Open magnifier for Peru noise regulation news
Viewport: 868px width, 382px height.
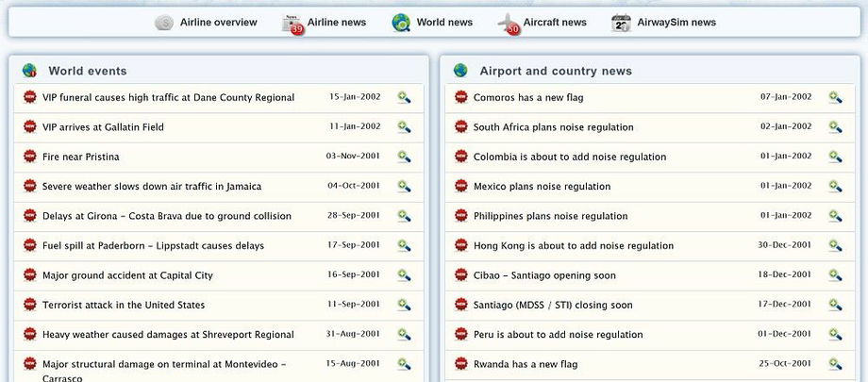[x=835, y=335]
